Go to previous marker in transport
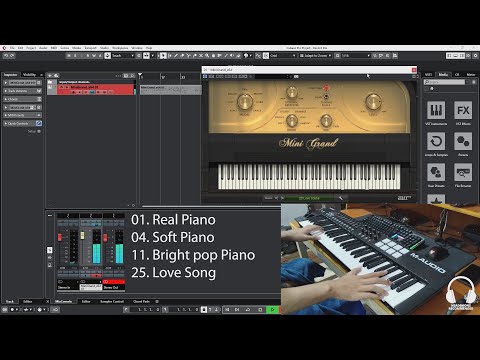480x360 pixels. coord(227,310)
